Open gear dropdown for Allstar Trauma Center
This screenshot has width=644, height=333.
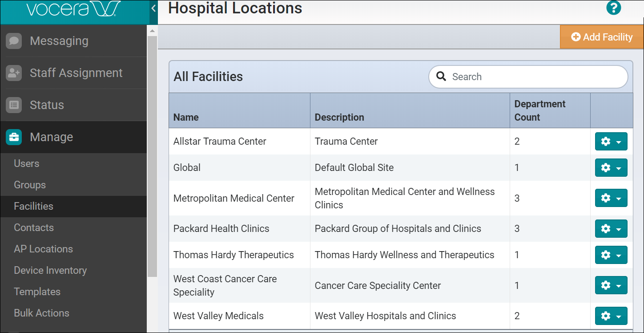[611, 142]
